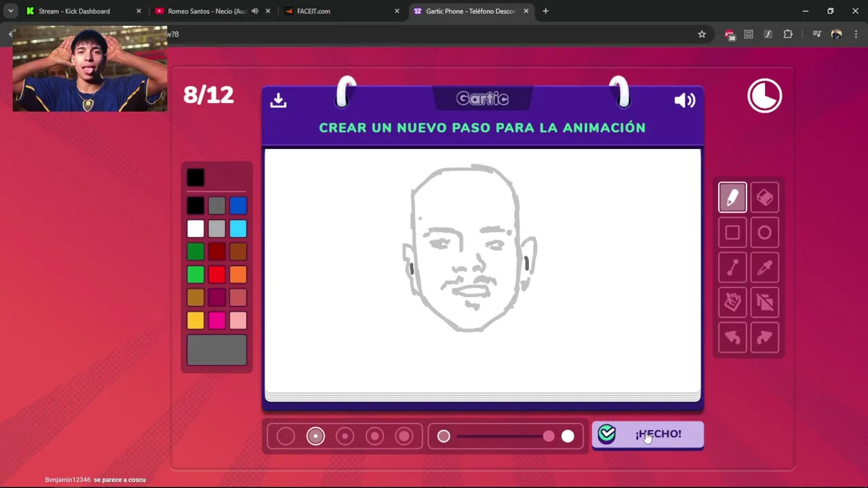Close the Stream - Kick Dashboard tab
868x488 pixels.
[x=139, y=11]
